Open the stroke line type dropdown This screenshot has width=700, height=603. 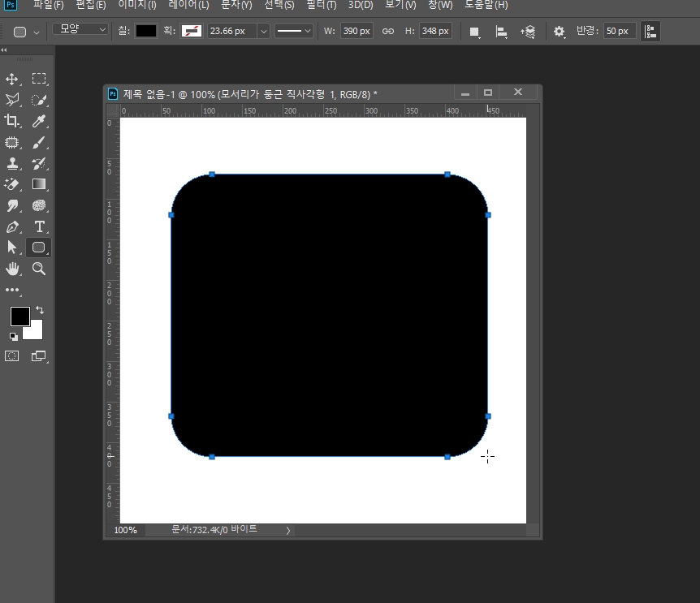coord(293,31)
